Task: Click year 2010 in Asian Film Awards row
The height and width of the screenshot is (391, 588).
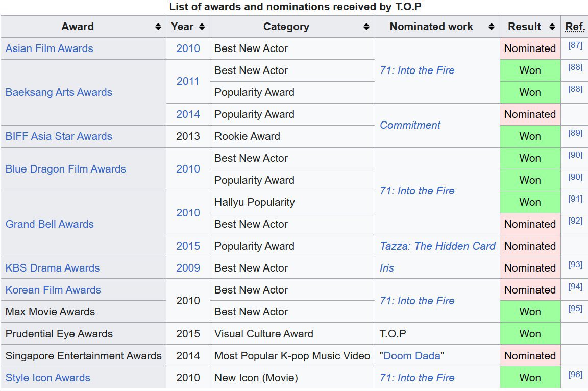Action: click(x=188, y=48)
